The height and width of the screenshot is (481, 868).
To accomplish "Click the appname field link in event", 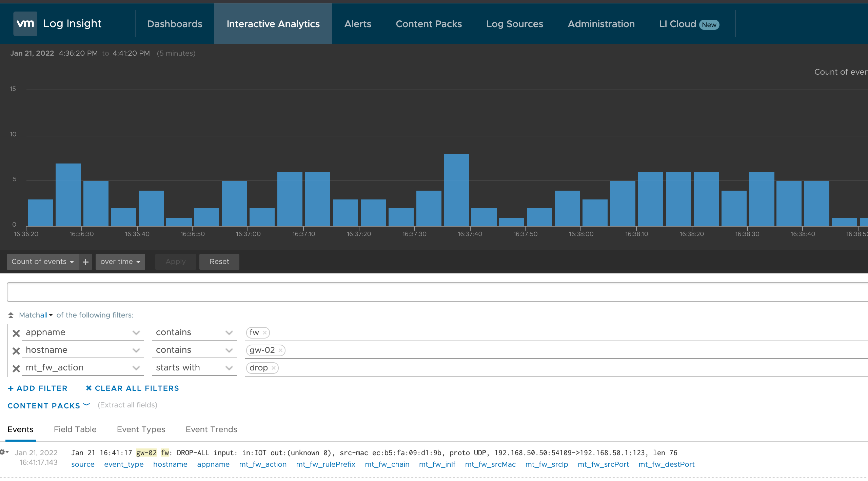I will [x=213, y=464].
